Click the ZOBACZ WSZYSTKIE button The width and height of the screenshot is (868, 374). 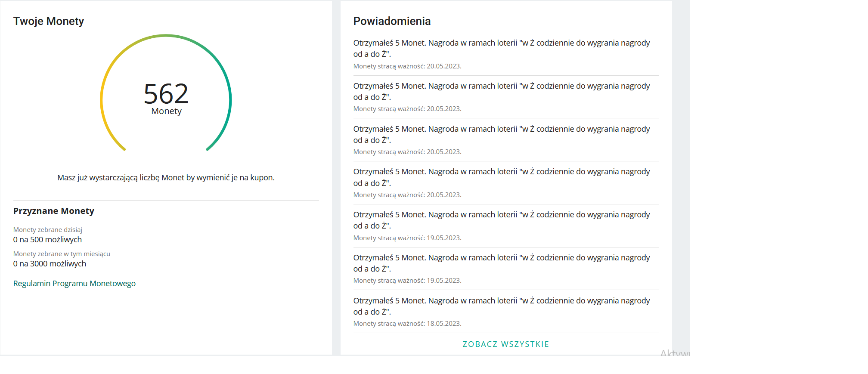click(505, 344)
